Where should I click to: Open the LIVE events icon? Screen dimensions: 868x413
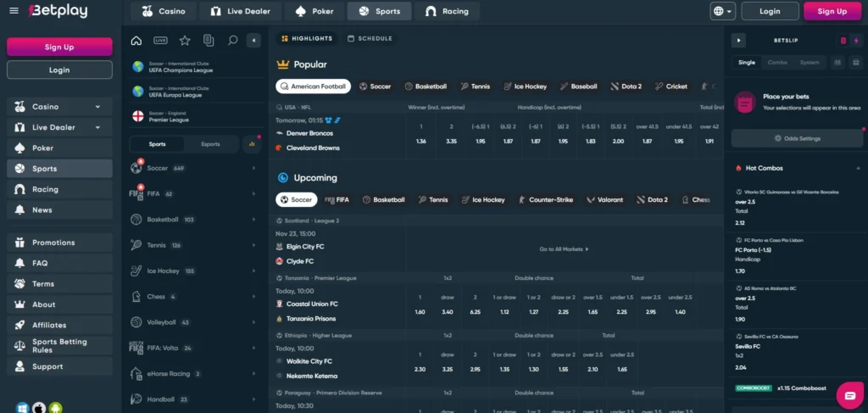(x=160, y=41)
